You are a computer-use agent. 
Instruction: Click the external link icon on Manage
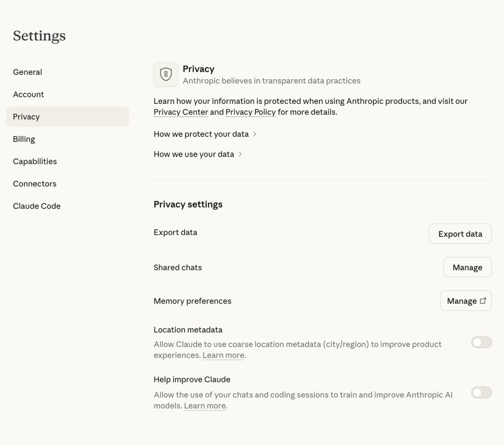tap(483, 301)
